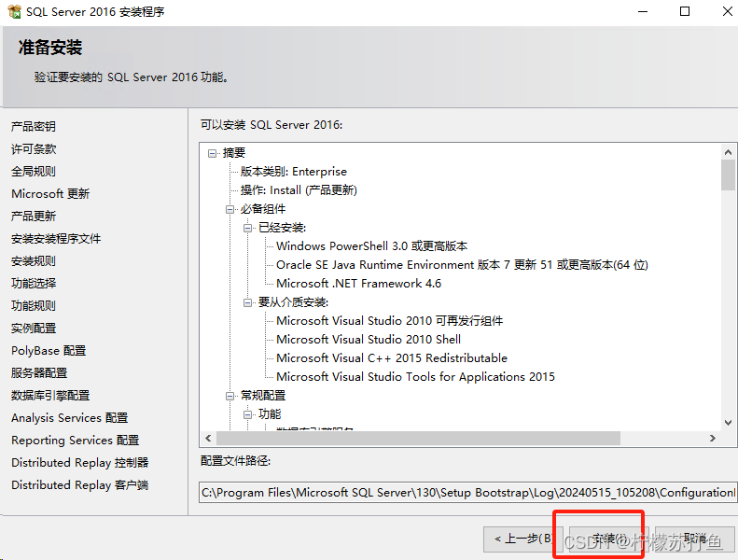The width and height of the screenshot is (738, 560).
Task: Collapse the 必备组件 node
Action: 230,209
